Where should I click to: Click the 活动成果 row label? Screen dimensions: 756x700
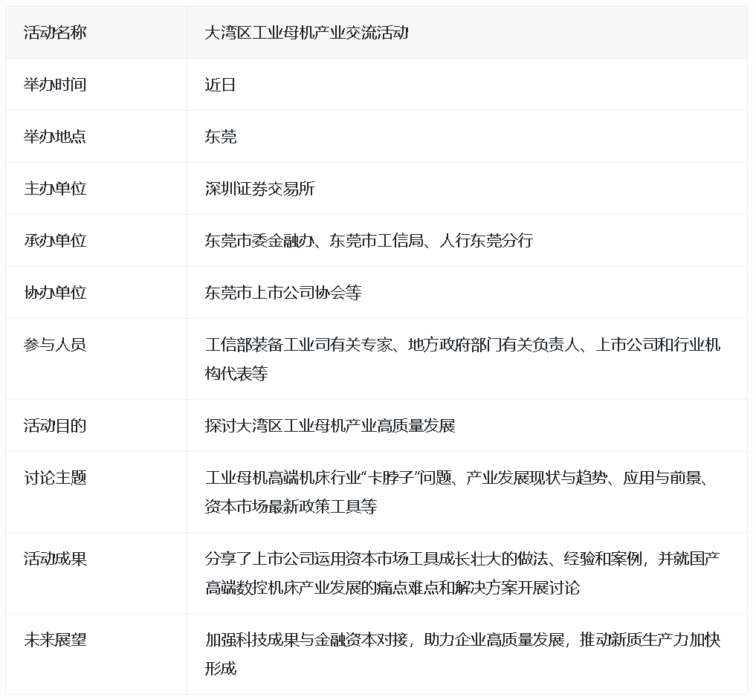coord(55,559)
